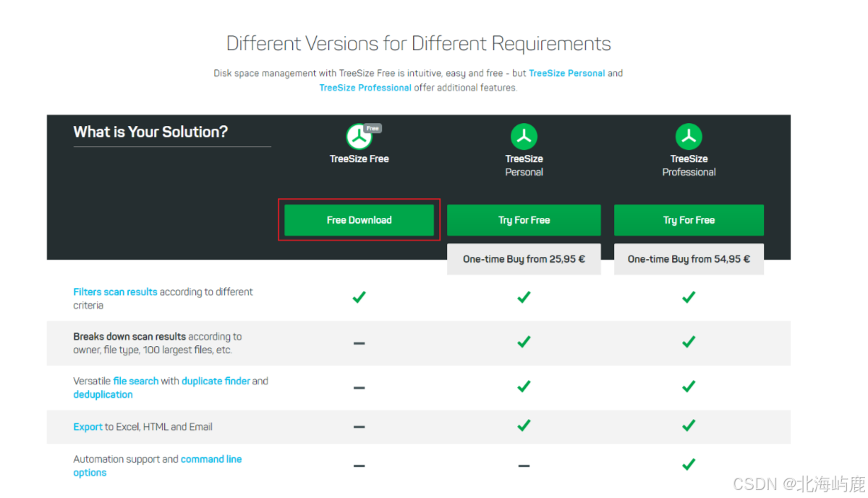Click One-time Buy from 25,95 € button

[524, 259]
